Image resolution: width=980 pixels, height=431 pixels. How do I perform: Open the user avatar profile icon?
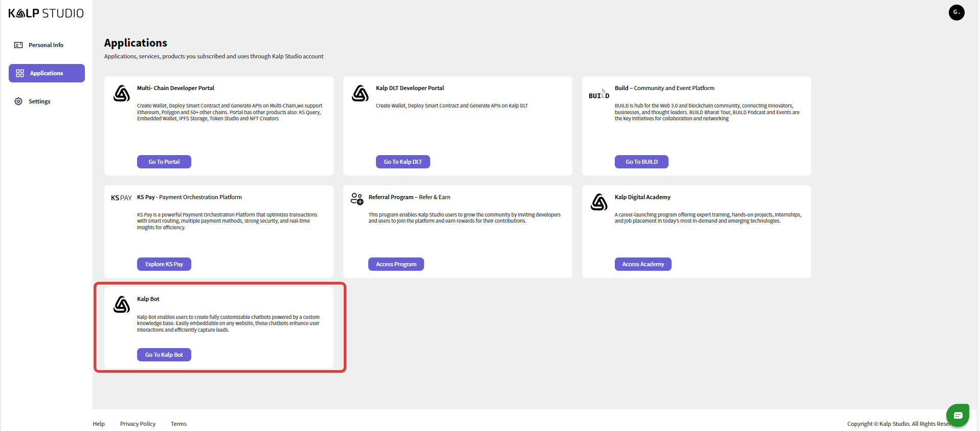(x=956, y=12)
